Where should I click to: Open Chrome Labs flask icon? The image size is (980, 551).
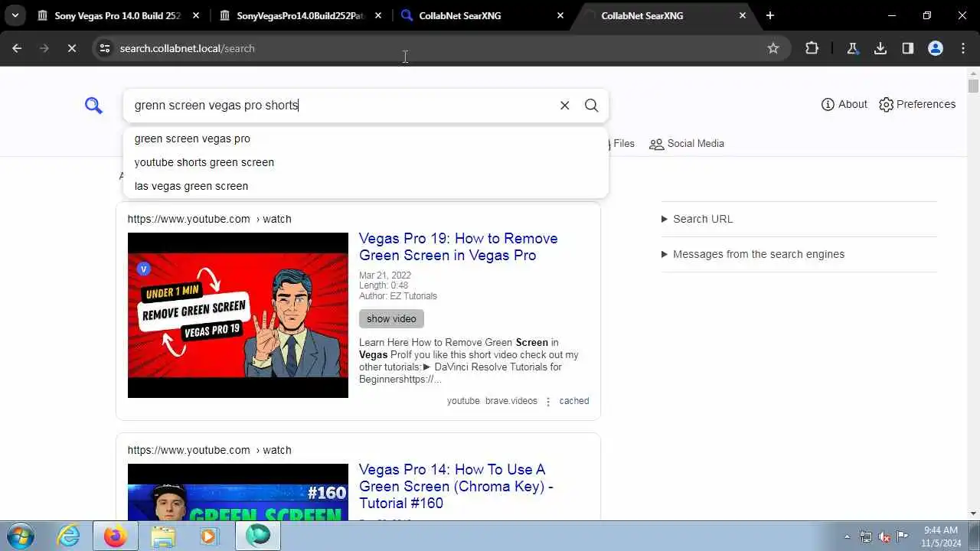click(852, 48)
